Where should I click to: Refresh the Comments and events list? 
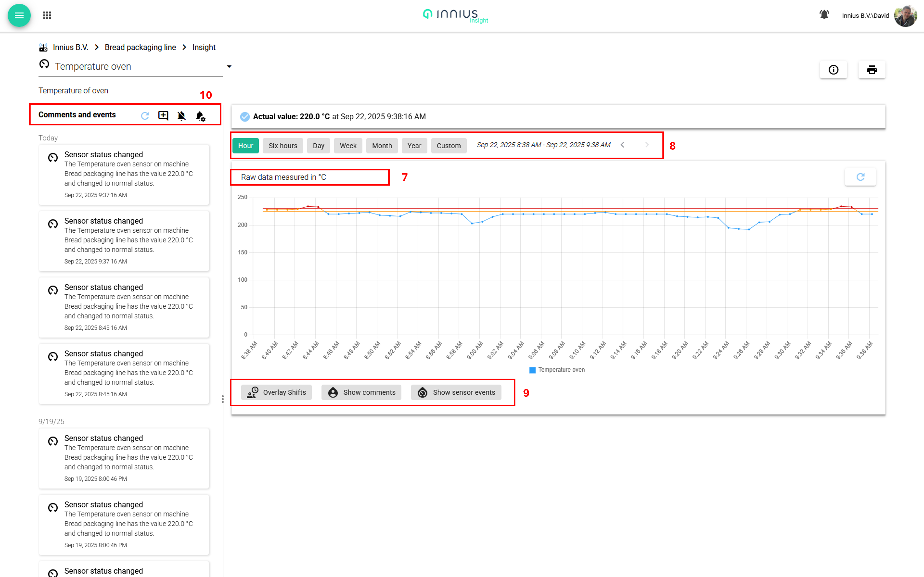tap(145, 116)
